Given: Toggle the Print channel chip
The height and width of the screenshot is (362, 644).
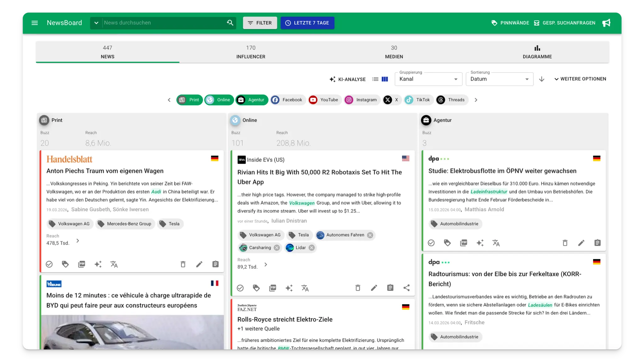Looking at the screenshot, I should click(x=190, y=100).
